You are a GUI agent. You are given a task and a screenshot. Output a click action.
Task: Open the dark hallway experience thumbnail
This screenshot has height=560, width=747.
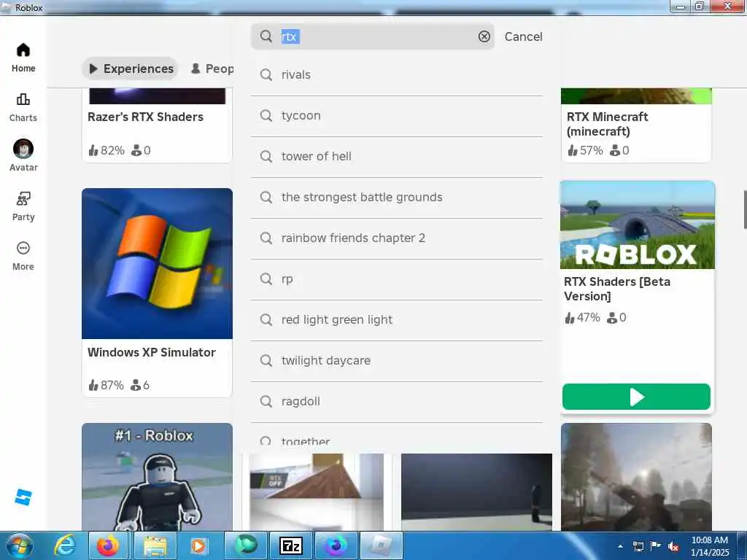point(476,492)
